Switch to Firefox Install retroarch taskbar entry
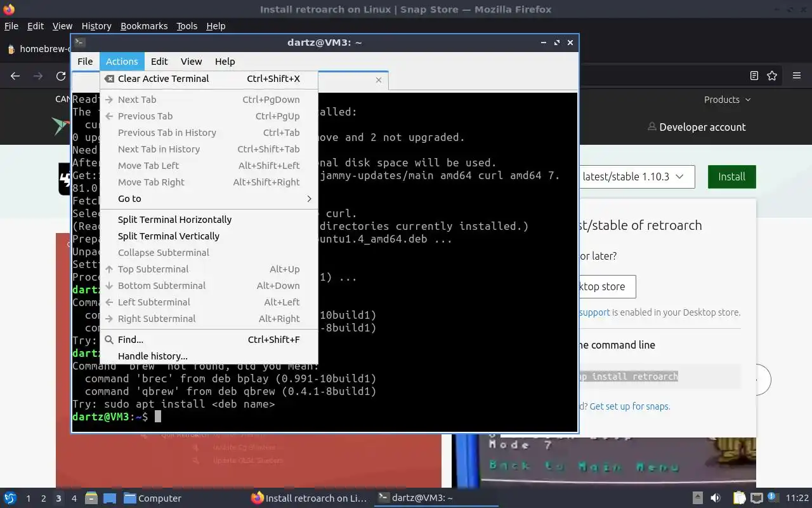 pyautogui.click(x=310, y=498)
